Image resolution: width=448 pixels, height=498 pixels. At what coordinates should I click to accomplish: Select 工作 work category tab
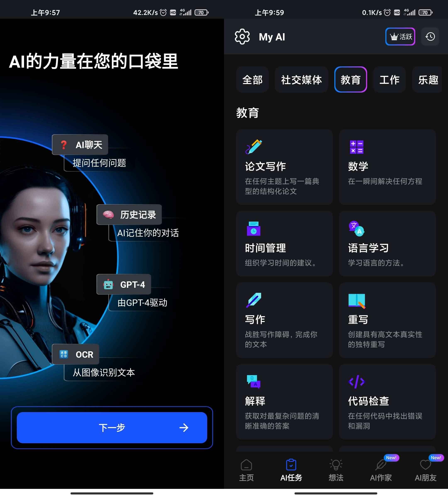click(389, 79)
